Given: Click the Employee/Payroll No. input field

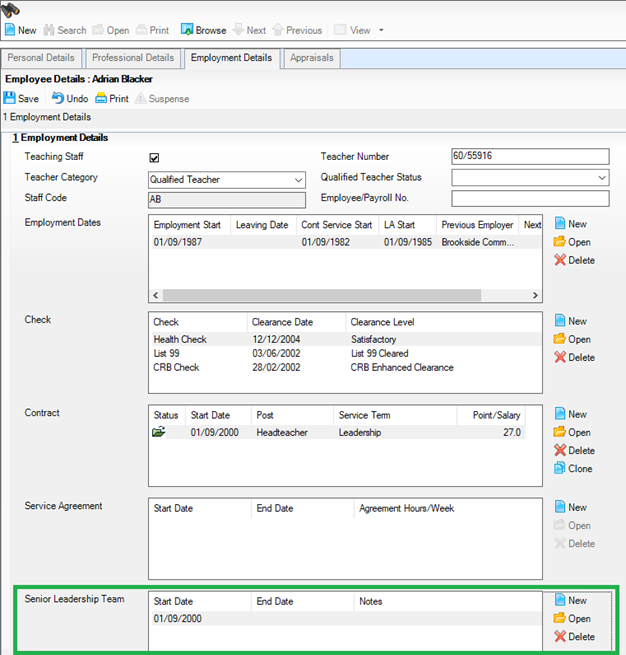Looking at the screenshot, I should click(530, 199).
